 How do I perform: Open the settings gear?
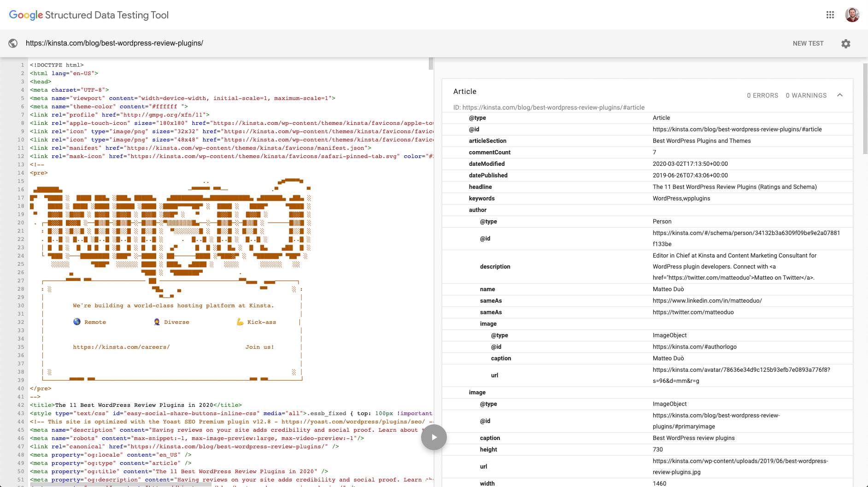(x=846, y=43)
